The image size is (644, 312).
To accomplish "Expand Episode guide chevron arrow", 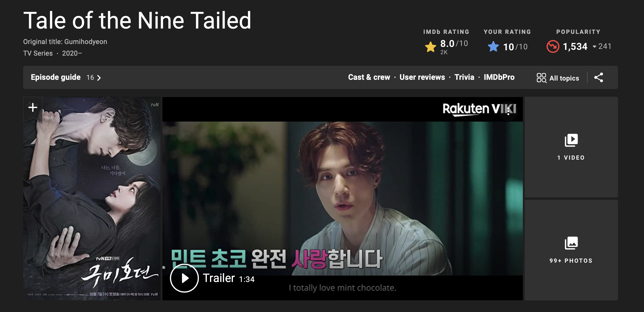I will click(x=99, y=78).
